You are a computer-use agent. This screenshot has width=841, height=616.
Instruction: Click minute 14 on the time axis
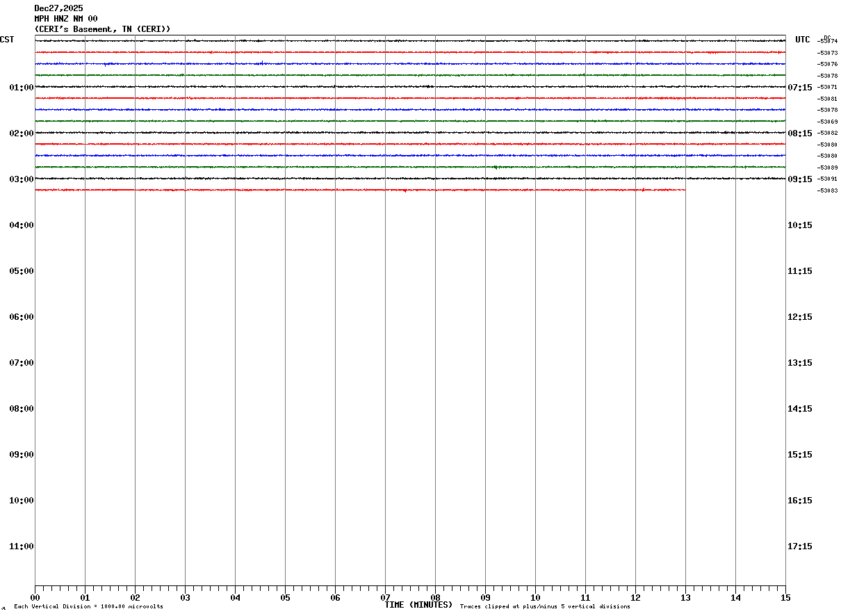[x=735, y=598]
